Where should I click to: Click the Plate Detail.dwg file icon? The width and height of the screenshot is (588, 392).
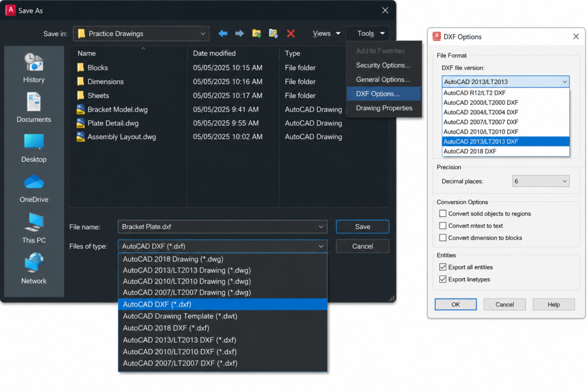tap(80, 123)
